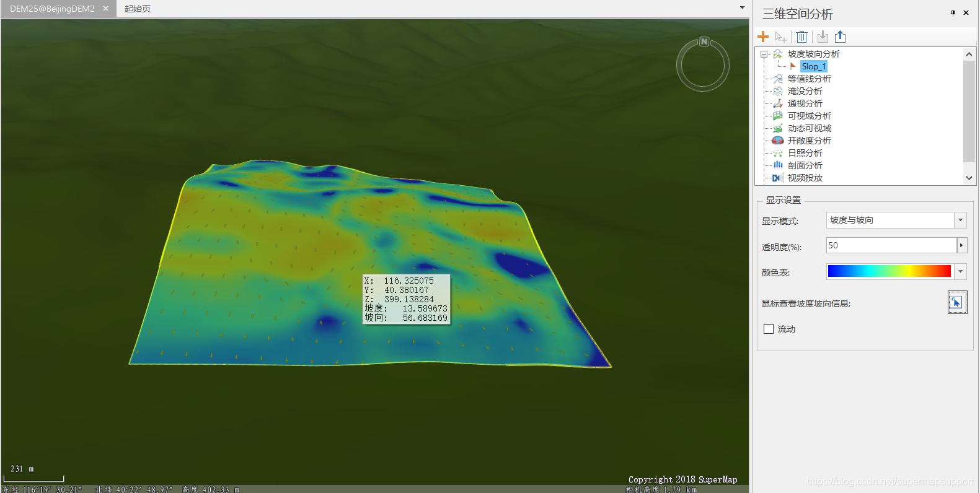980x493 pixels.
Task: Click the import (downward arrow) toolbar icon
Action: click(823, 37)
